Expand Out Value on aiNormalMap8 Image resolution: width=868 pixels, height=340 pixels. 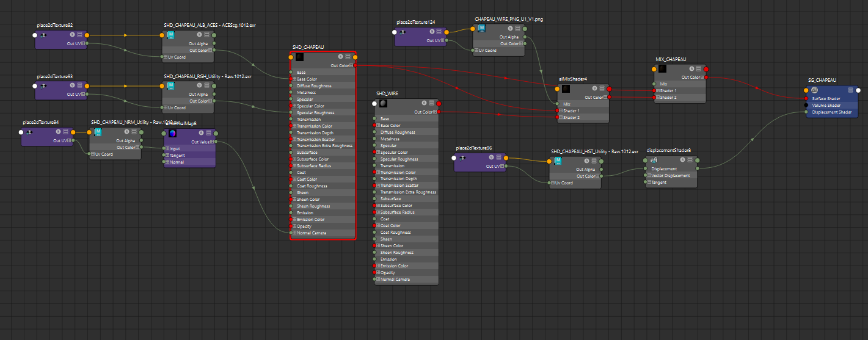(x=211, y=142)
